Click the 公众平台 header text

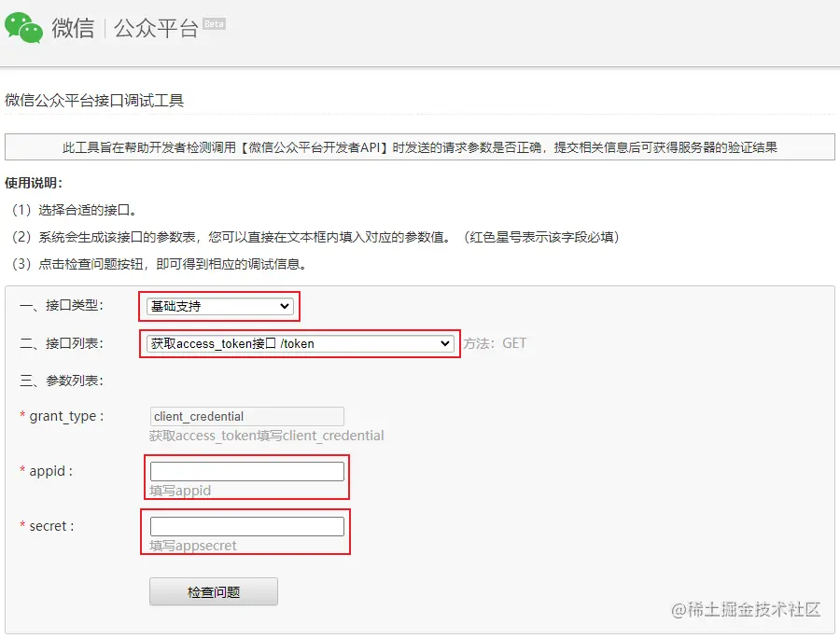tap(156, 28)
